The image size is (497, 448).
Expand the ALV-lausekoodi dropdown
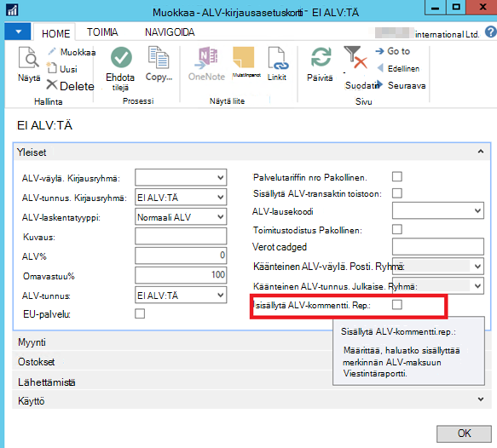(437, 210)
